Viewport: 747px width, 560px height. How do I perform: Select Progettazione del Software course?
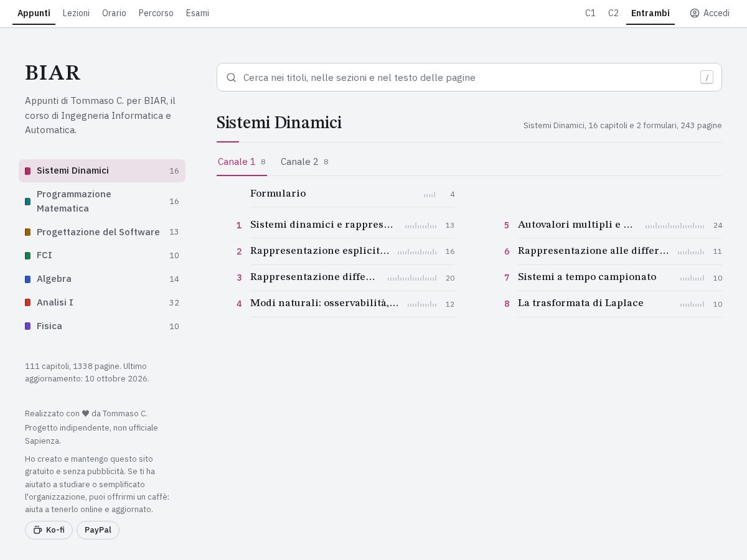coord(102,232)
